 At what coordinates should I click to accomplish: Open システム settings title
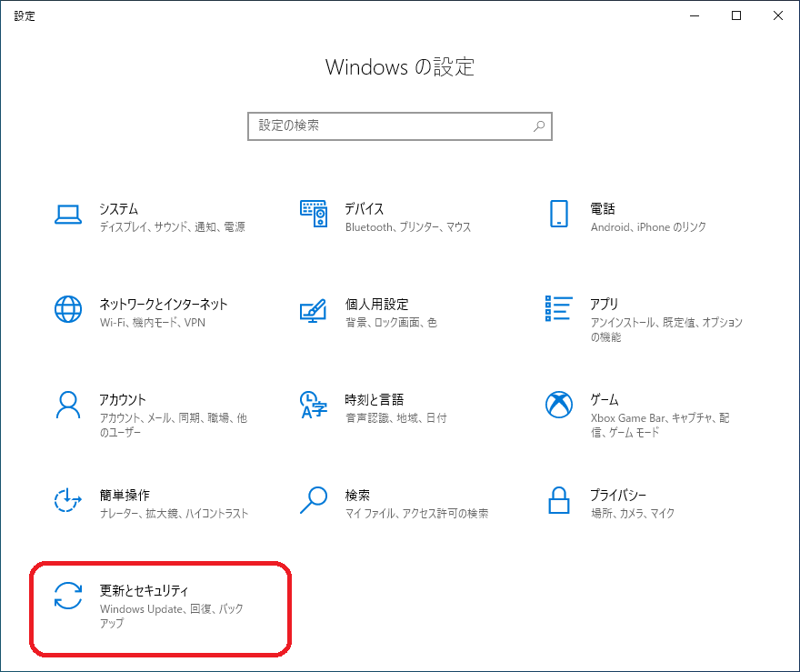click(118, 208)
